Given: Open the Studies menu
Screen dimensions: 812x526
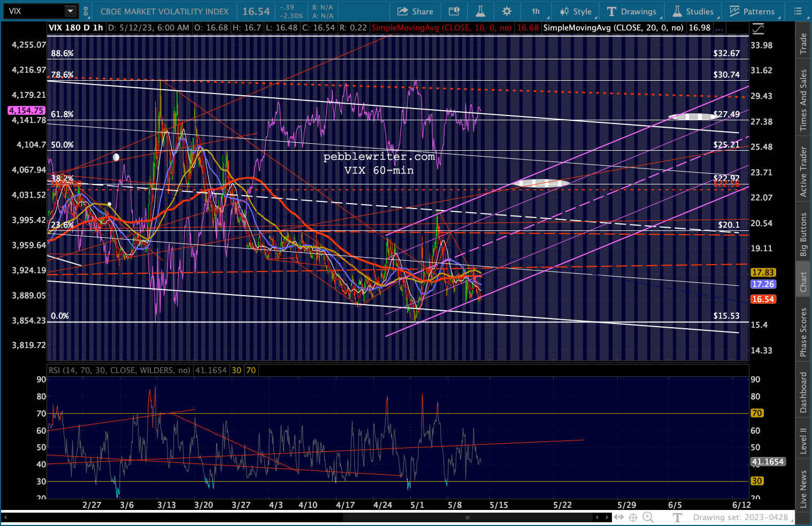Looking at the screenshot, I should point(693,11).
